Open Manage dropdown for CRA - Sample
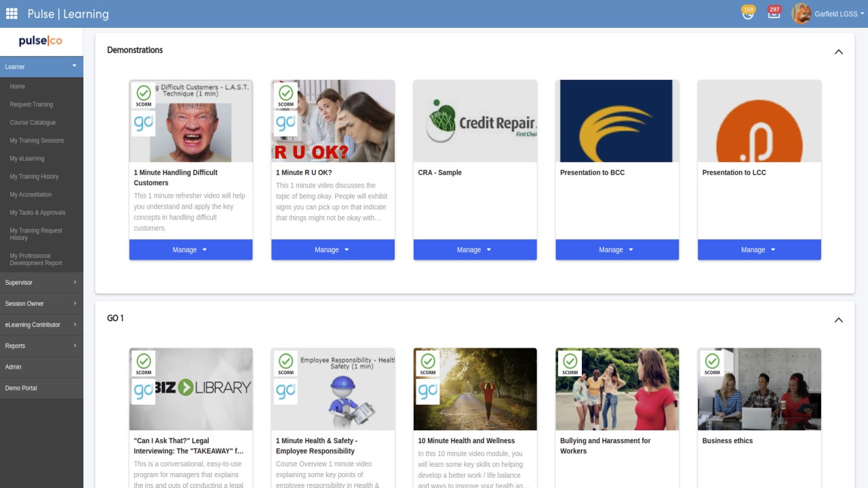The width and height of the screenshot is (868, 488). click(475, 249)
